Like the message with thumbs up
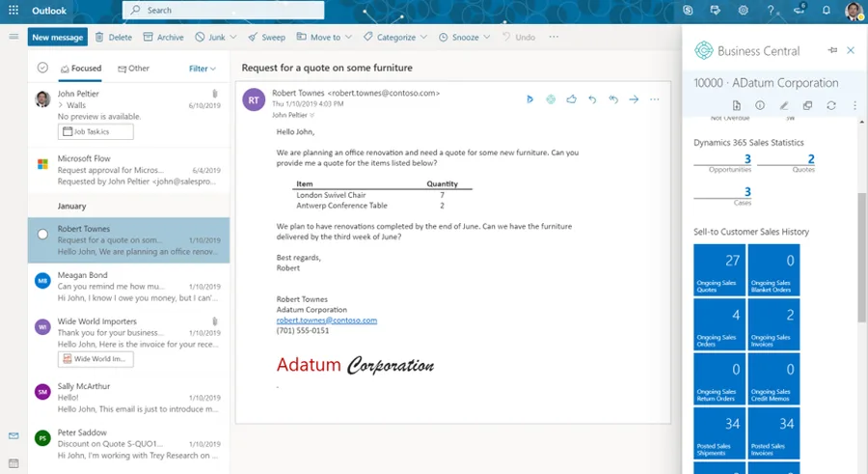The image size is (868, 474). pos(571,99)
